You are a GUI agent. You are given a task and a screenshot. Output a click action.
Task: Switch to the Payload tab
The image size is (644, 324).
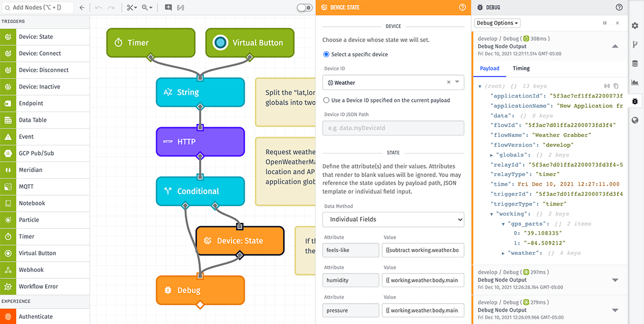(489, 69)
